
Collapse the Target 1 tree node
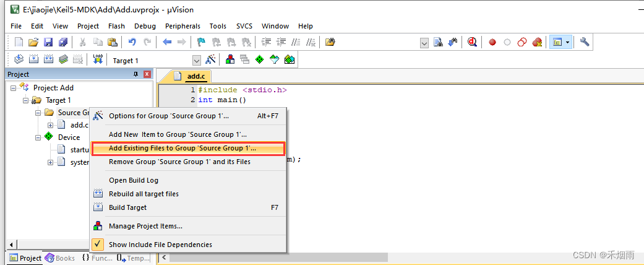pos(26,100)
